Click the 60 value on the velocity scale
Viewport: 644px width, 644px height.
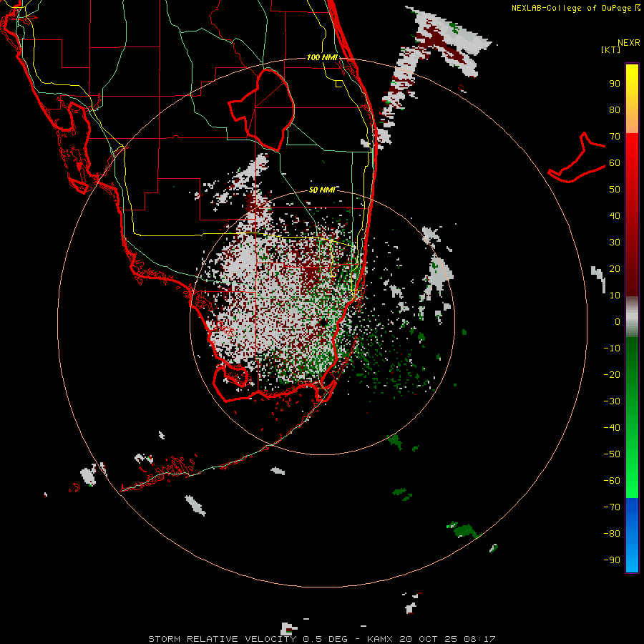click(x=615, y=163)
